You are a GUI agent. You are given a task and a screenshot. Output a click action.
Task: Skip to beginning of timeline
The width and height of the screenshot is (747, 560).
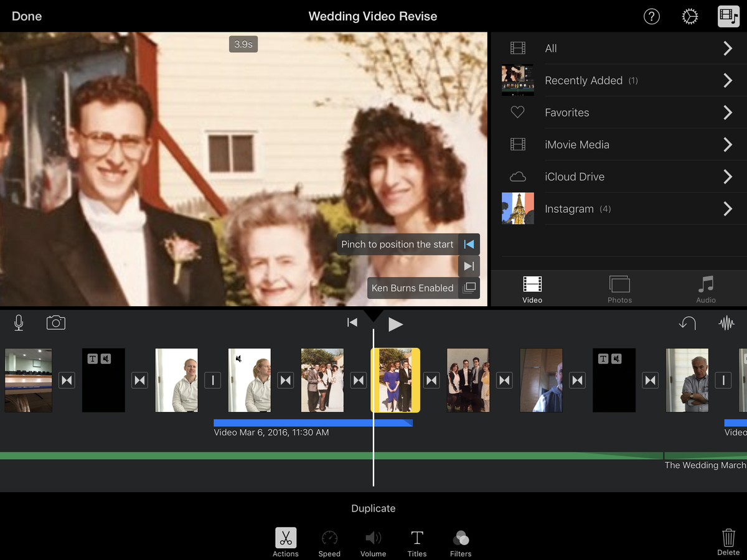[x=352, y=322]
